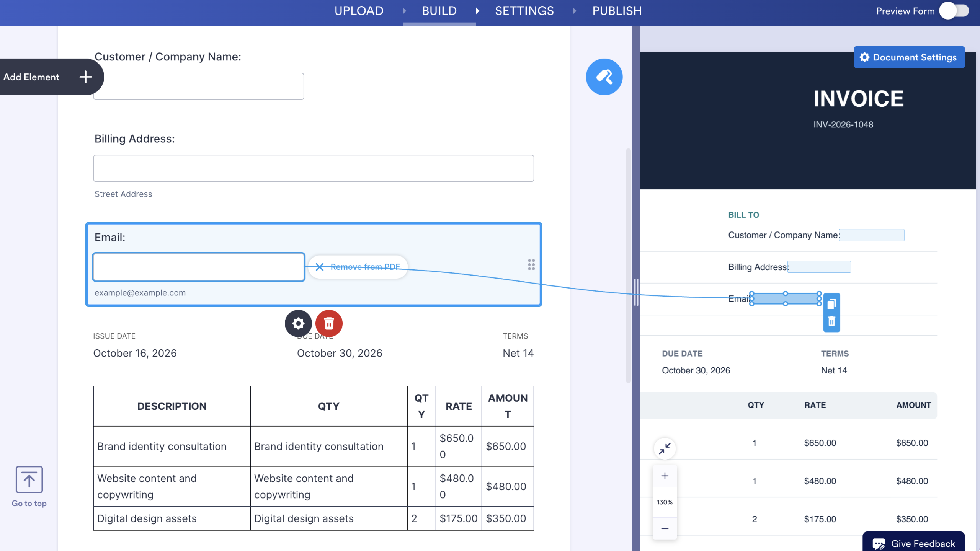This screenshot has height=551, width=980.
Task: Click the Street Address sublabel
Action: click(123, 194)
